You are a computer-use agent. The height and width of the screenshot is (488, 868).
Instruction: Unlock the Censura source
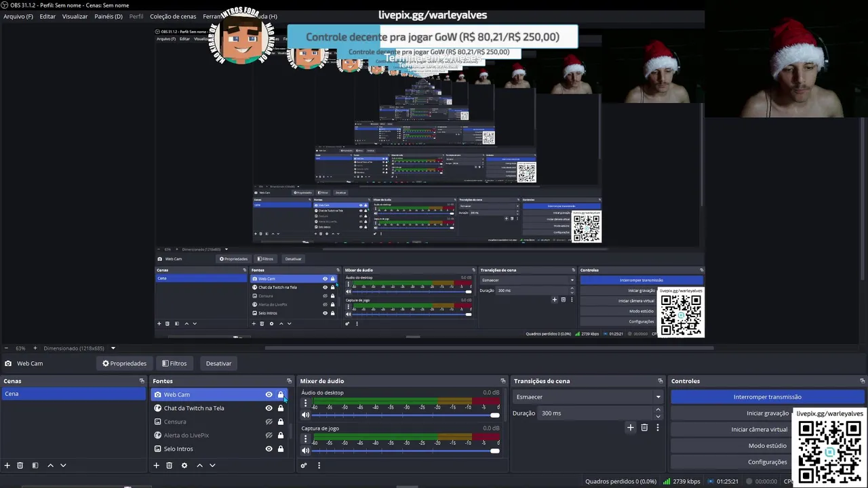click(x=281, y=422)
